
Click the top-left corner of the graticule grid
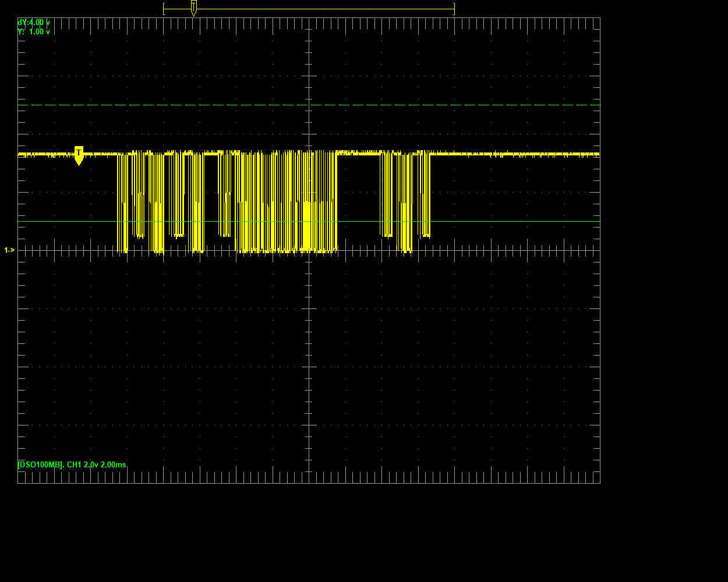19,18
